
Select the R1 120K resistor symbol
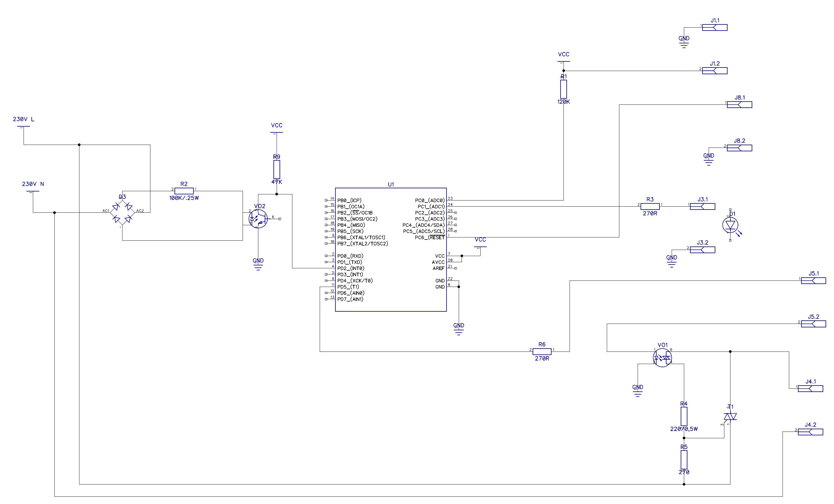click(563, 89)
